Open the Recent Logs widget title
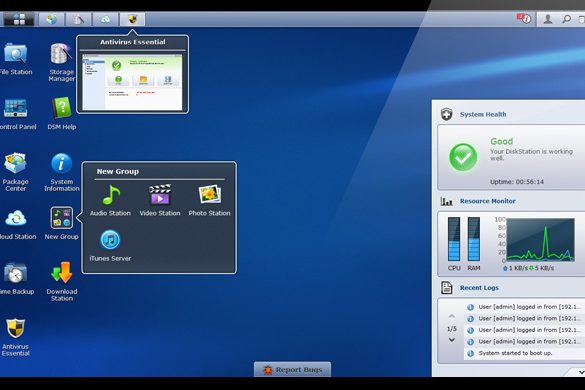585x390 pixels. tap(479, 288)
